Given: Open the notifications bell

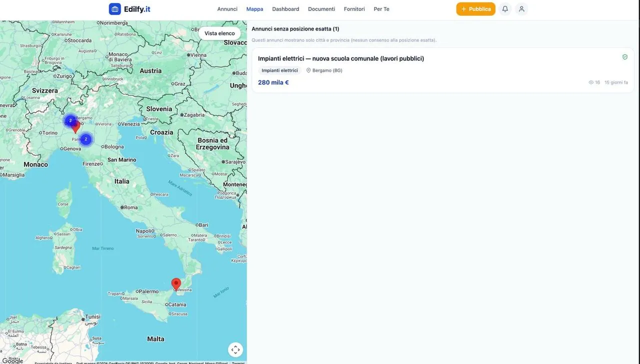Looking at the screenshot, I should pos(505,9).
